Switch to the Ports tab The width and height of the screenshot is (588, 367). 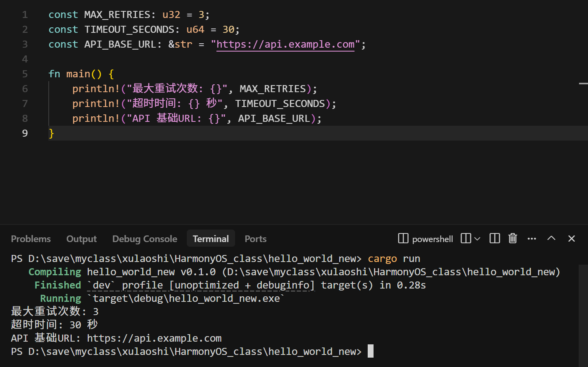pos(255,239)
